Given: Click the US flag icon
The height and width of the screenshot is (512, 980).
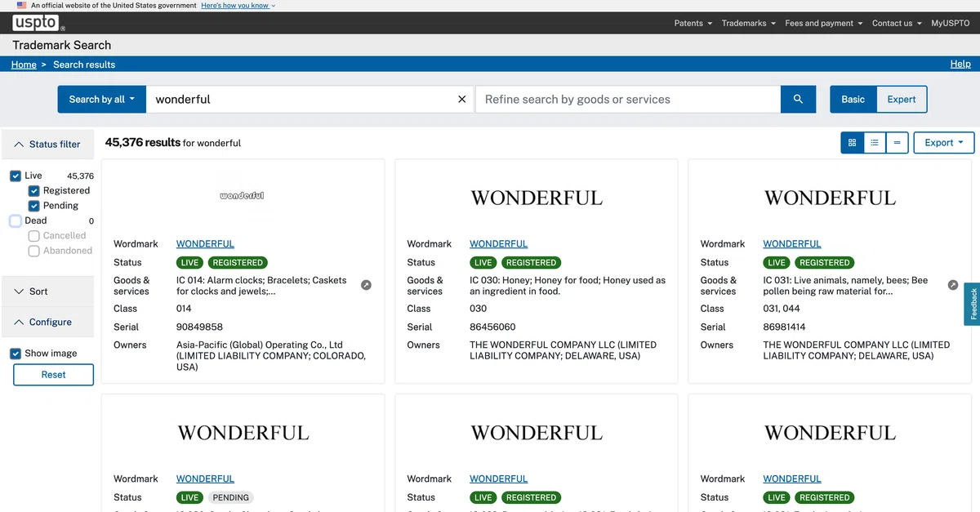Looking at the screenshot, I should click(22, 5).
